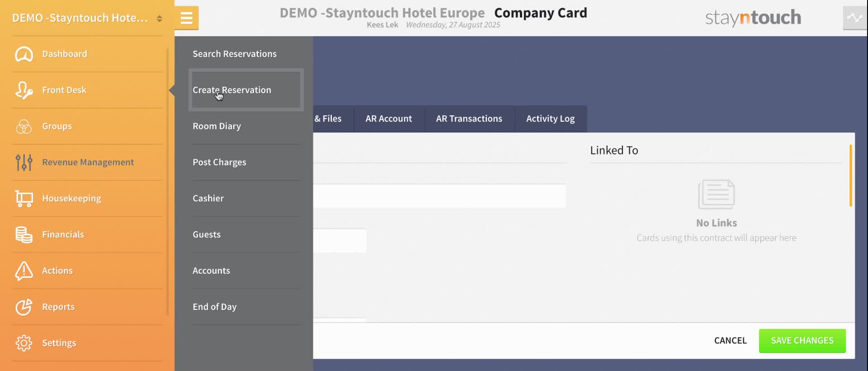Click the date Wednesday, 27 August 2025
The height and width of the screenshot is (371, 868).
point(453,25)
